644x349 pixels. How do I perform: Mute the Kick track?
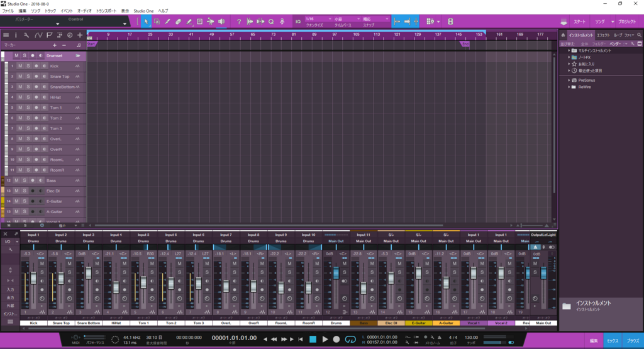click(20, 66)
